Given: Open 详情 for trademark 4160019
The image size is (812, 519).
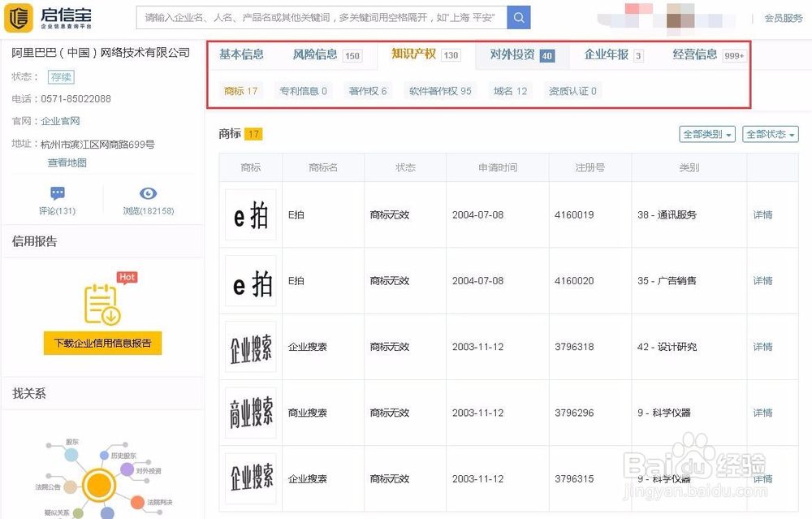Looking at the screenshot, I should click(x=762, y=214).
